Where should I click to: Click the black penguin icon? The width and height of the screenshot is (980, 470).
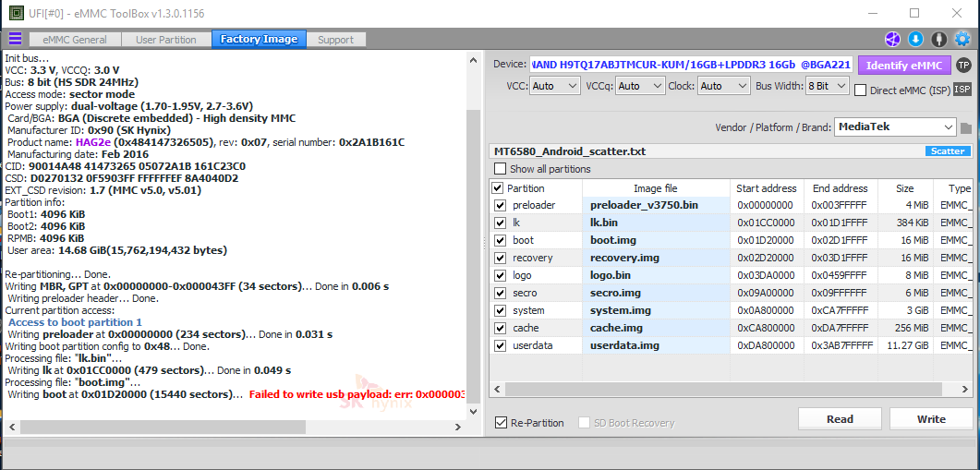click(x=938, y=40)
